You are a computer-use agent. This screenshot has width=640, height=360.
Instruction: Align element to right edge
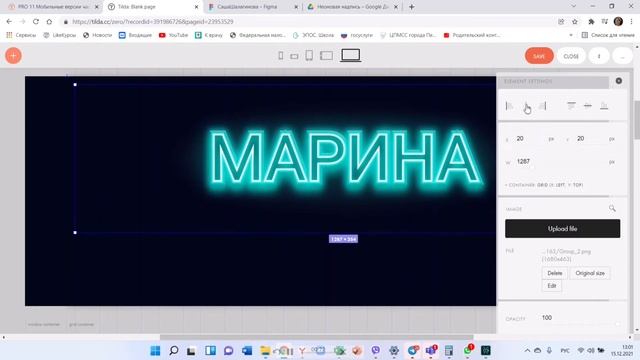542,106
